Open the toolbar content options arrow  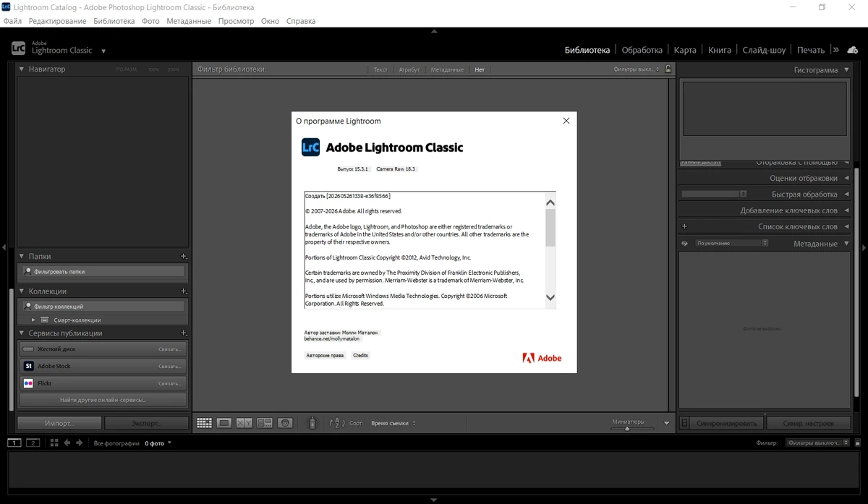(667, 423)
